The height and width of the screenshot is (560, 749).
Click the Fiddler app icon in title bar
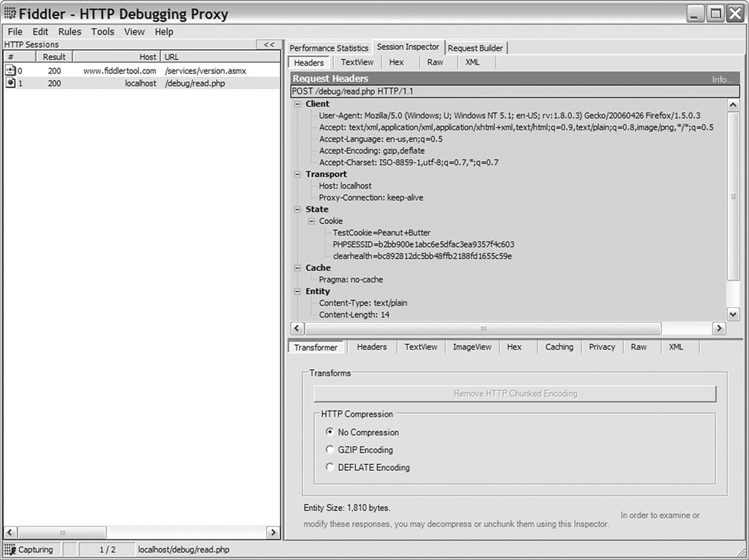10,14
